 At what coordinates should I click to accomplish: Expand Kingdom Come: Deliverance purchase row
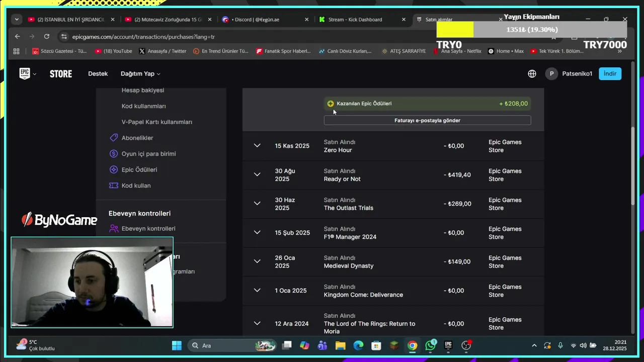pos(257,291)
